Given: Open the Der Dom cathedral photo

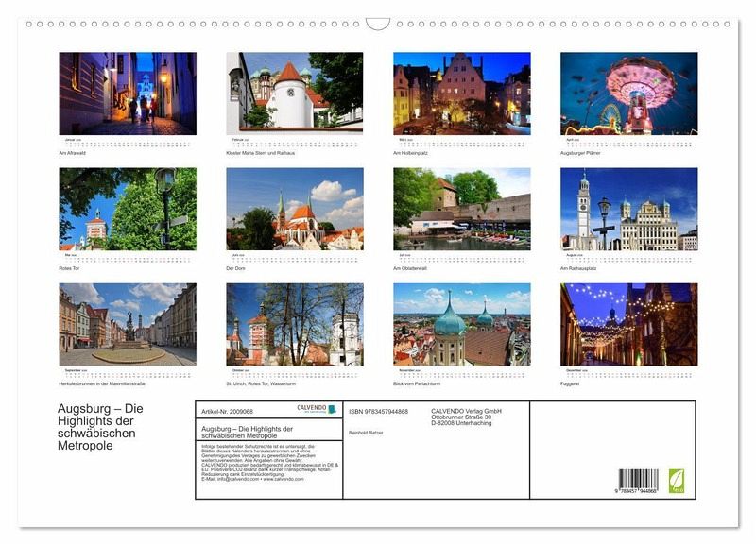Looking at the screenshot, I should 295,209.
